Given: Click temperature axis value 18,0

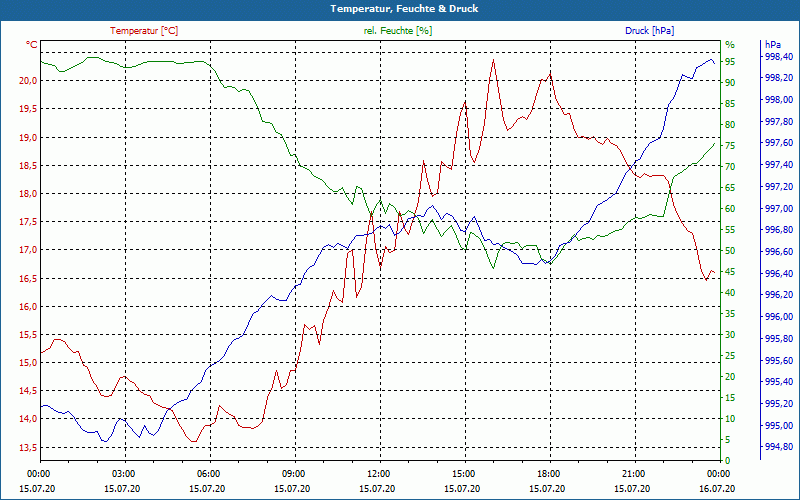Looking at the screenshot, I should [x=29, y=193].
